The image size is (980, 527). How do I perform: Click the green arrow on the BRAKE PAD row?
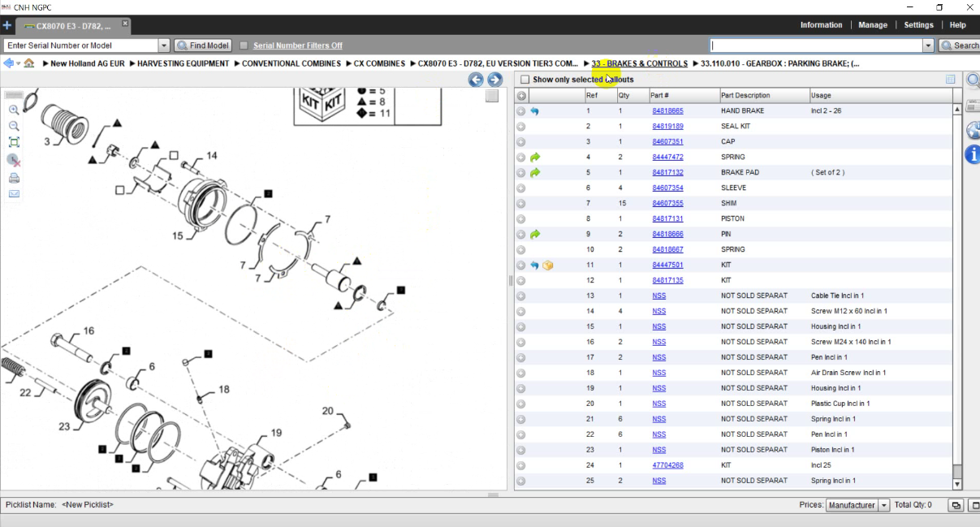534,173
